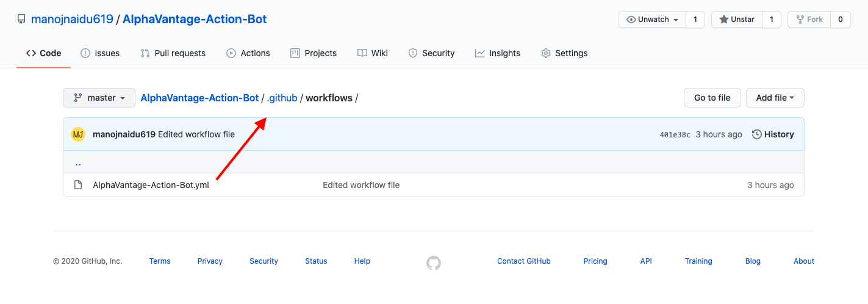Open the Add file dropdown
868x304 pixels.
pyautogui.click(x=775, y=98)
